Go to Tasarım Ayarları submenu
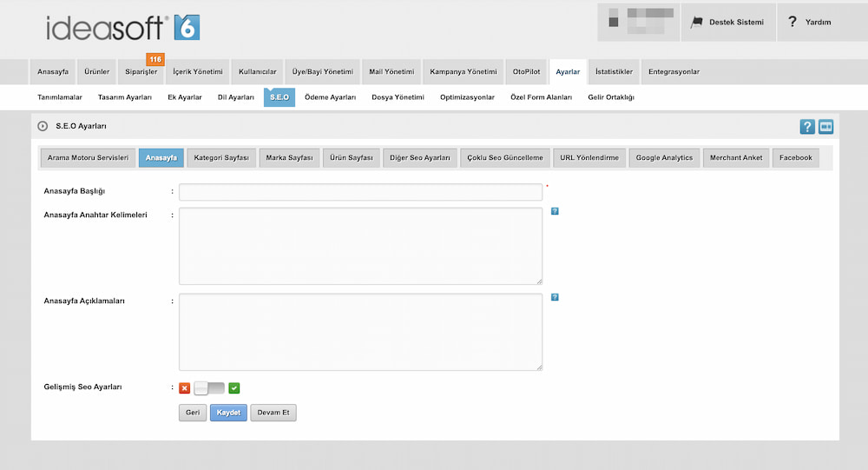The width and height of the screenshot is (868, 470). tap(125, 97)
